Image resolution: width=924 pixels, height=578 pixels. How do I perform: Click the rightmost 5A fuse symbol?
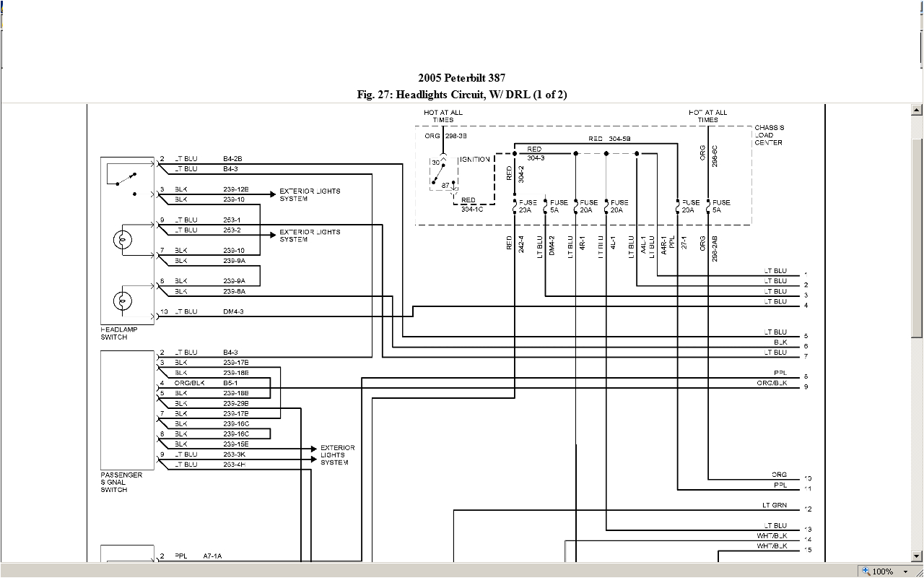pos(708,207)
